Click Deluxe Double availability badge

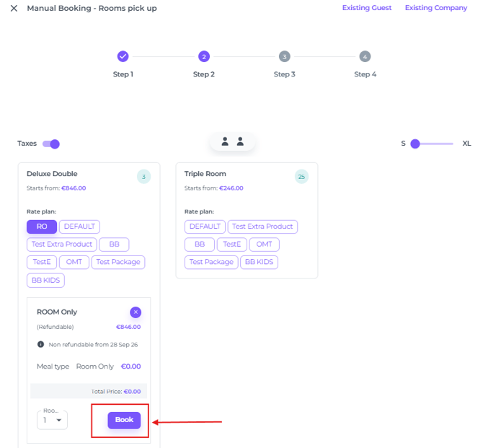(x=143, y=177)
